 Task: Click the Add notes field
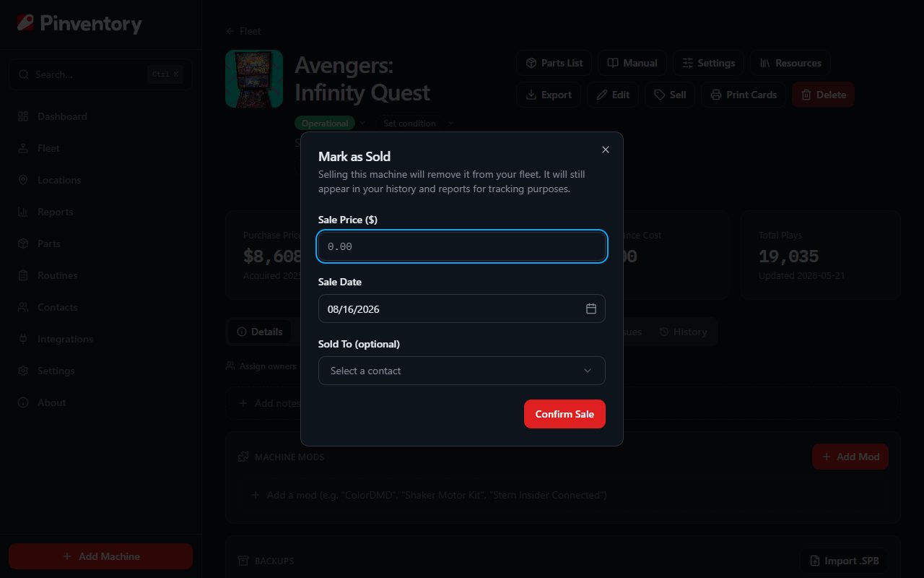[563, 403]
